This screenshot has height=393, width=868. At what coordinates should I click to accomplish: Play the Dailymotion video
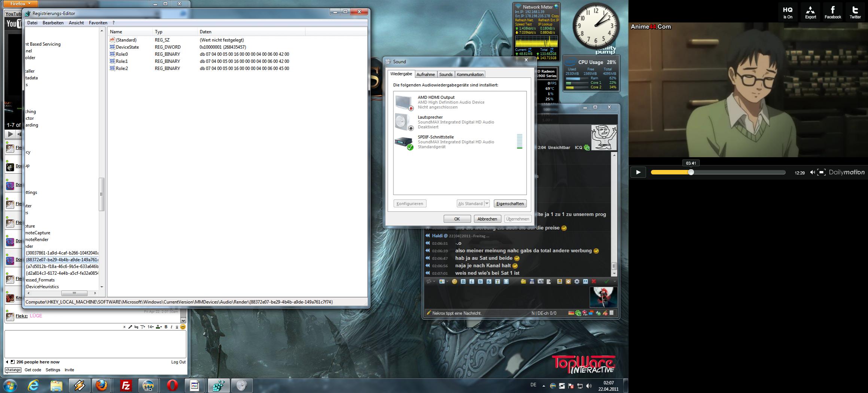point(638,172)
